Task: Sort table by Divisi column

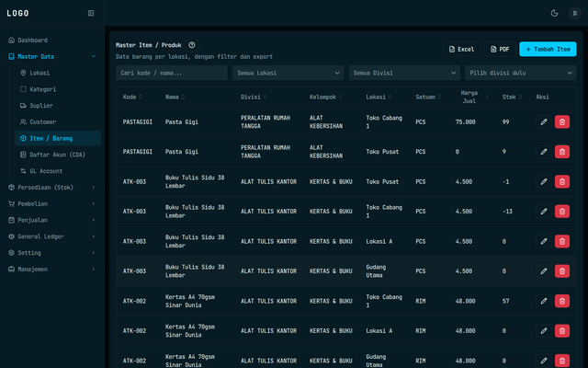Action: [x=254, y=97]
